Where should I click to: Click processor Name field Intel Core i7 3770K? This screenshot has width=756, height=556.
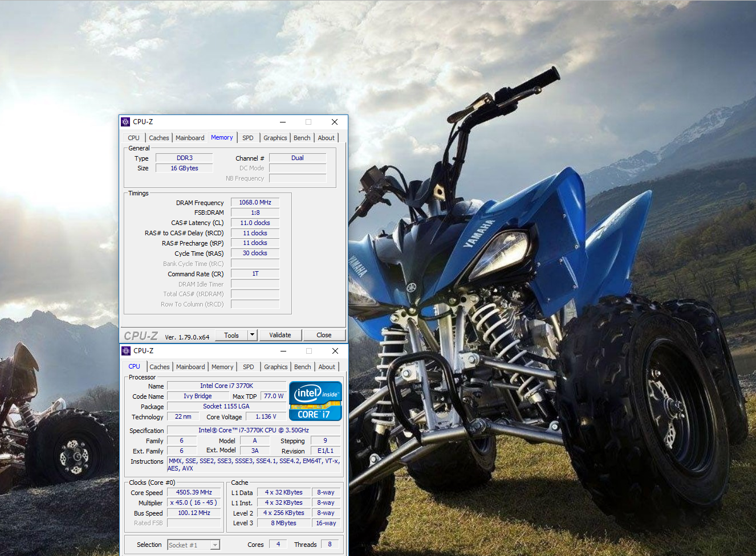[226, 386]
